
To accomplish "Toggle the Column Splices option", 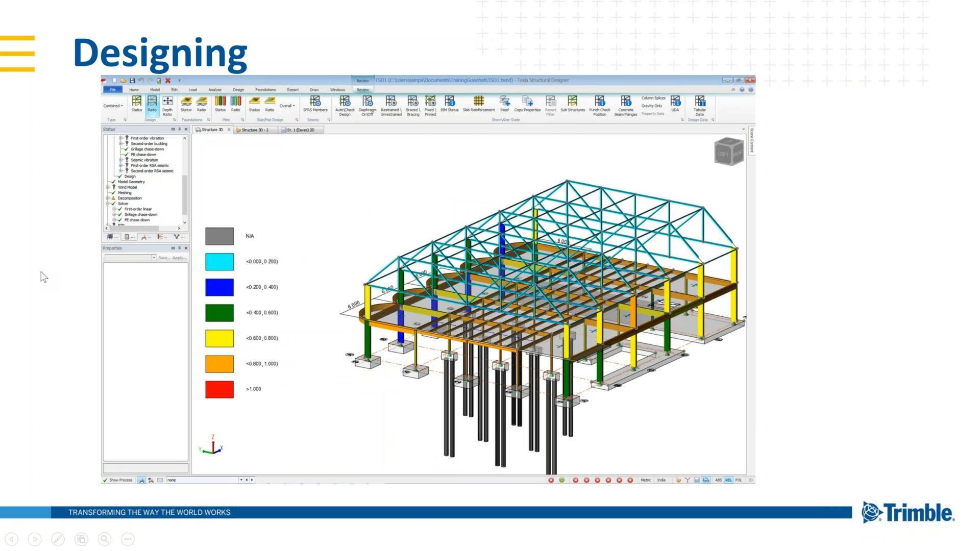I will [x=653, y=98].
